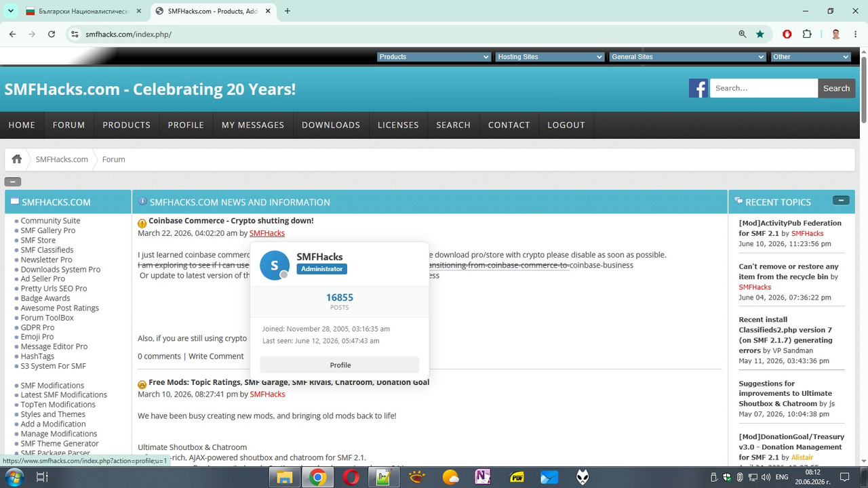Open the Opera extension icon in toolbar

pyautogui.click(x=787, y=34)
